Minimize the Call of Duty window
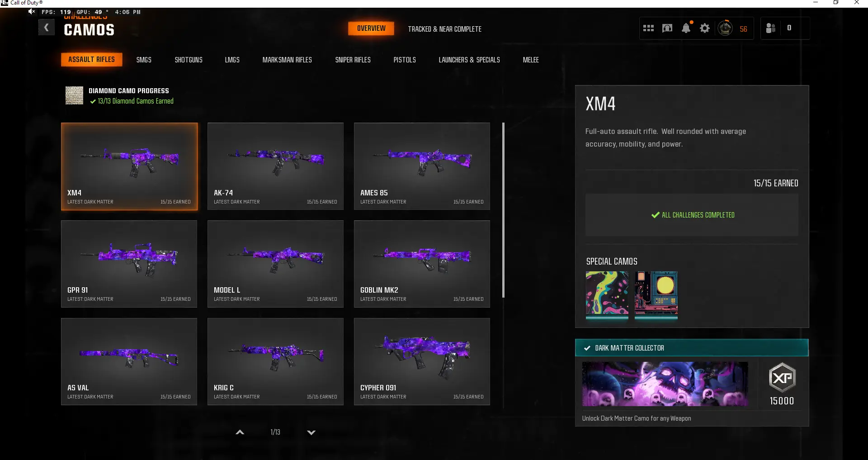The width and height of the screenshot is (868, 460). point(816,3)
